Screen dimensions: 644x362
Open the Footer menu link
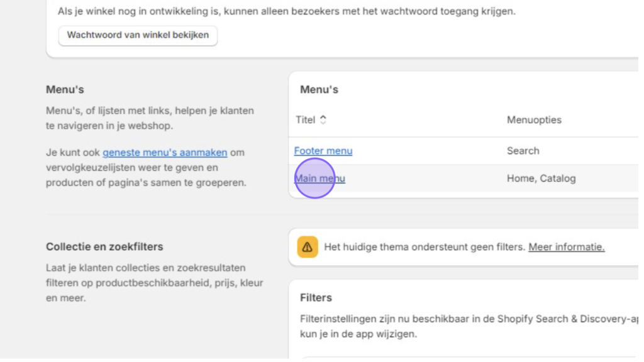[323, 151]
